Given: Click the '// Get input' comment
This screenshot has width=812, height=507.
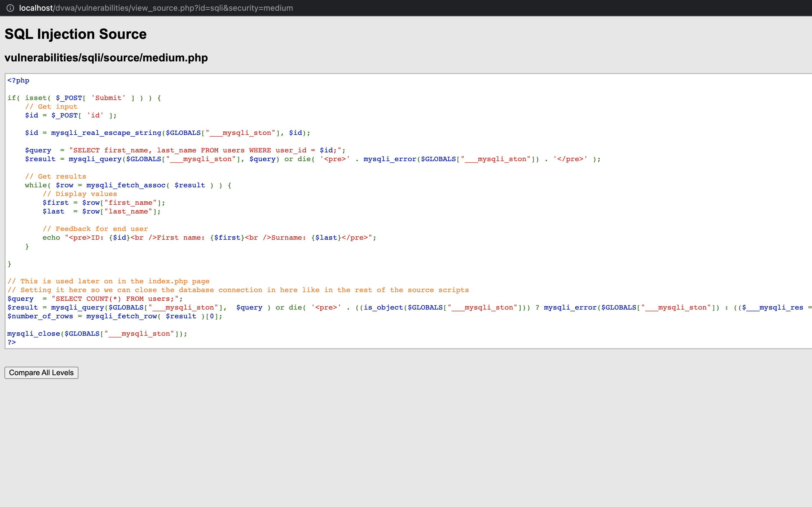Looking at the screenshot, I should pyautogui.click(x=51, y=107).
